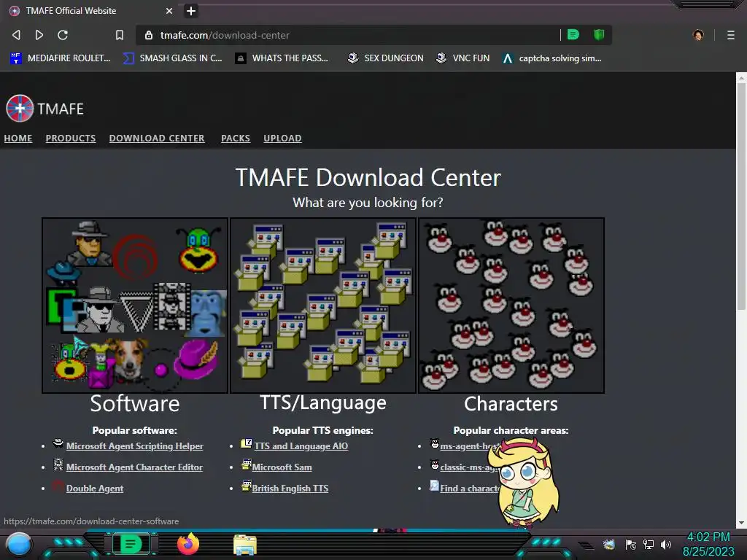747x560 pixels.
Task: Open the green chat extension icon in address bar
Action: coord(573,34)
